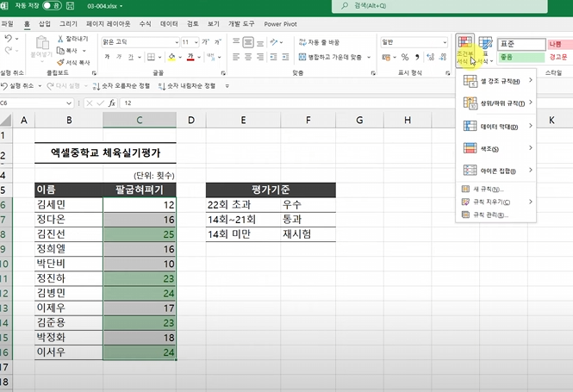This screenshot has width=573, height=392.
Task: Click the Format Painter (서식 복사) brush
Action: pyautogui.click(x=60, y=63)
